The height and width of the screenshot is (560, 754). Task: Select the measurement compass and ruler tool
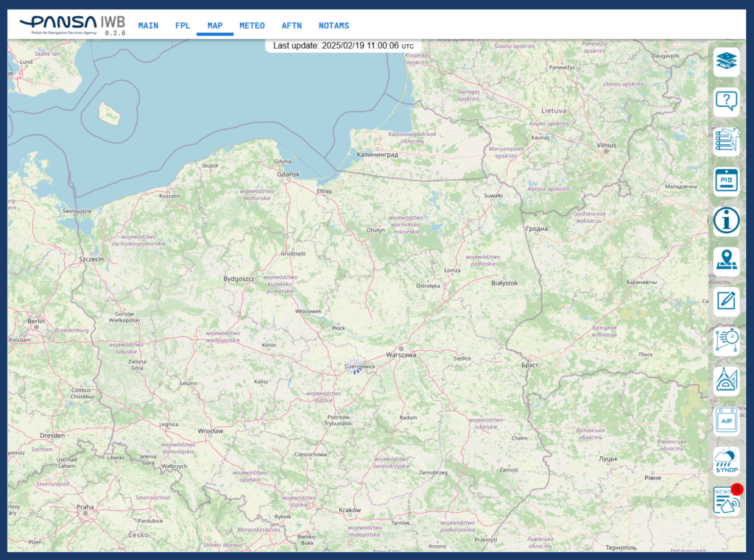726,380
